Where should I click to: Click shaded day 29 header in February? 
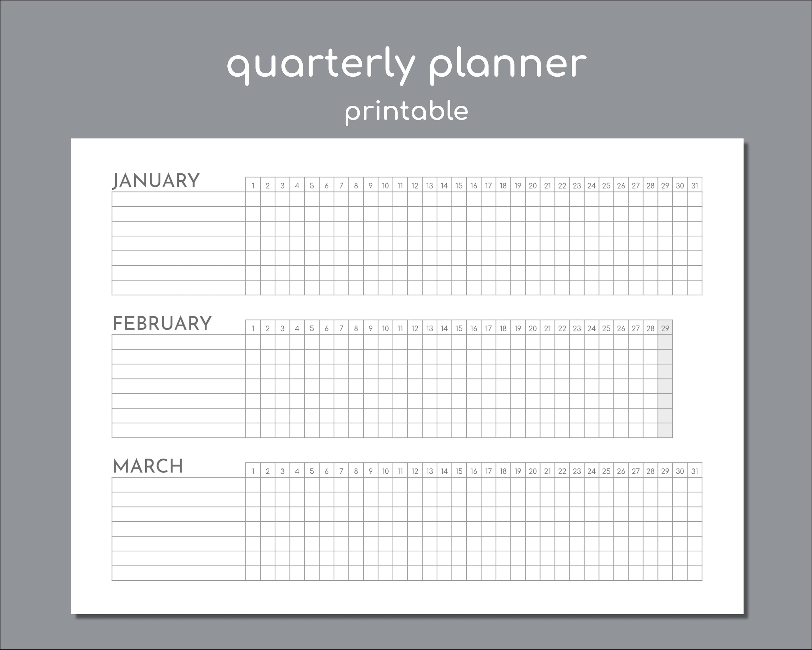coord(666,328)
